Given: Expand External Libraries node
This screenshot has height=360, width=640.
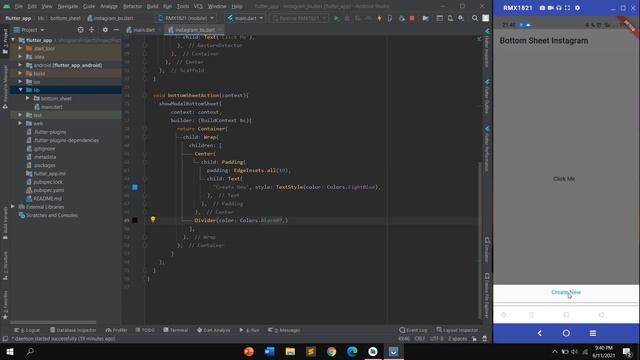Looking at the screenshot, I should coord(13,207).
